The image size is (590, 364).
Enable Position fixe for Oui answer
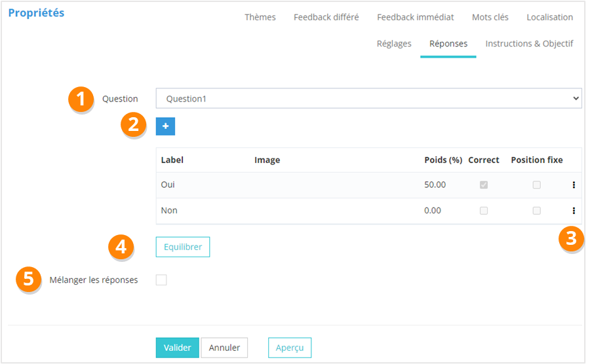click(537, 185)
